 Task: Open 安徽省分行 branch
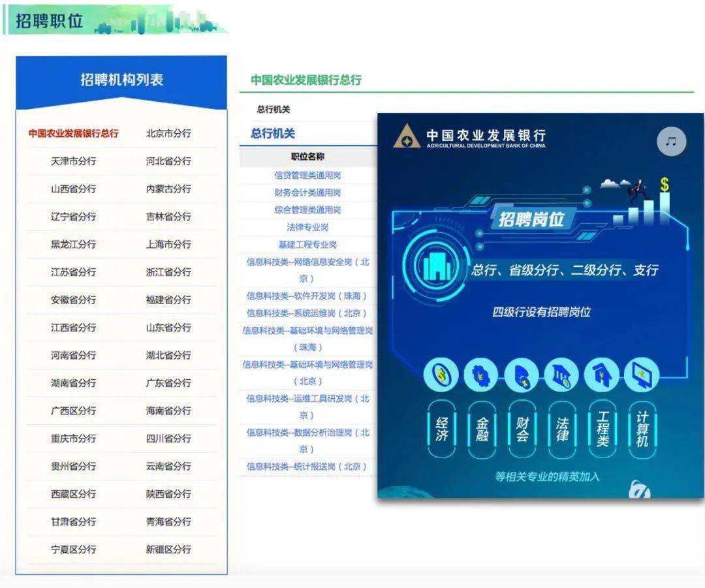[73, 300]
